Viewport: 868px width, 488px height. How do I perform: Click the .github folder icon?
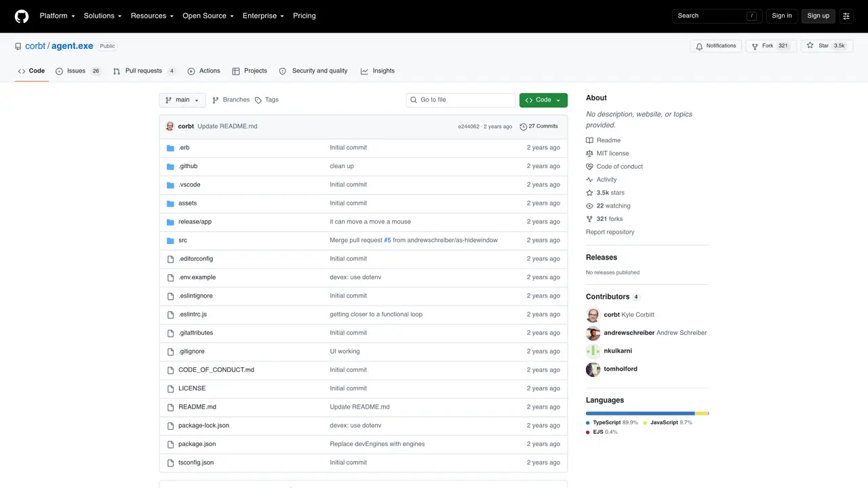[x=171, y=166]
